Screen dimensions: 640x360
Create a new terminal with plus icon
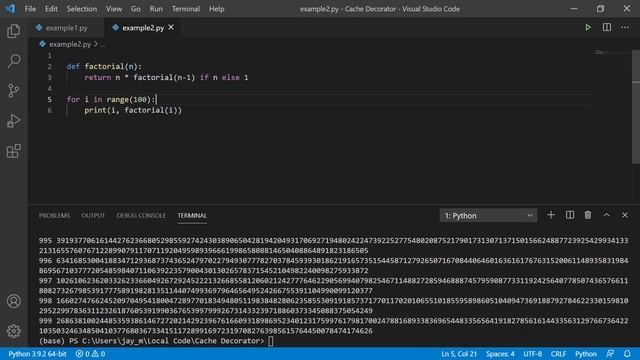551,215
